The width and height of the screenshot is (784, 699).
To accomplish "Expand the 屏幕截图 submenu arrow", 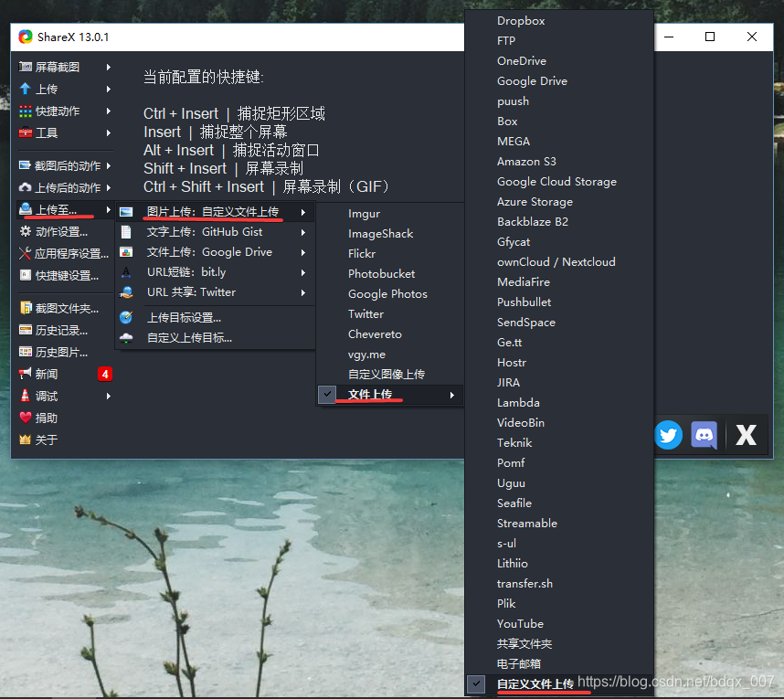I will [109, 67].
